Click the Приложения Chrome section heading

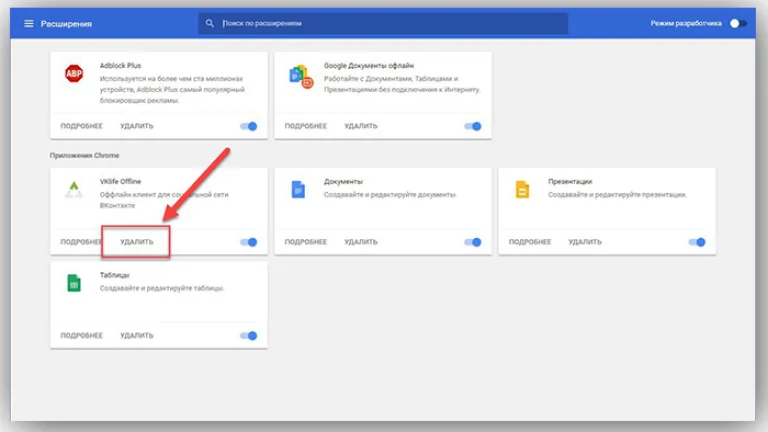[84, 155]
